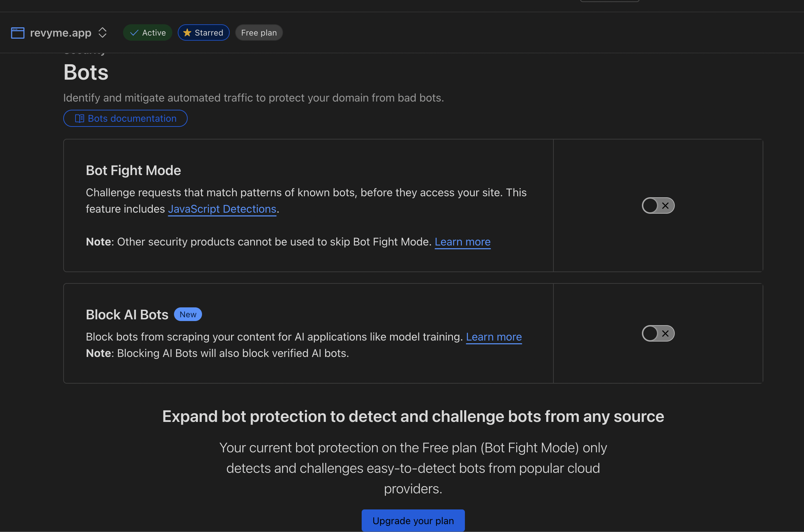This screenshot has width=804, height=532.
Task: Click the up-down chevron next to revyme.app
Action: tap(103, 32)
